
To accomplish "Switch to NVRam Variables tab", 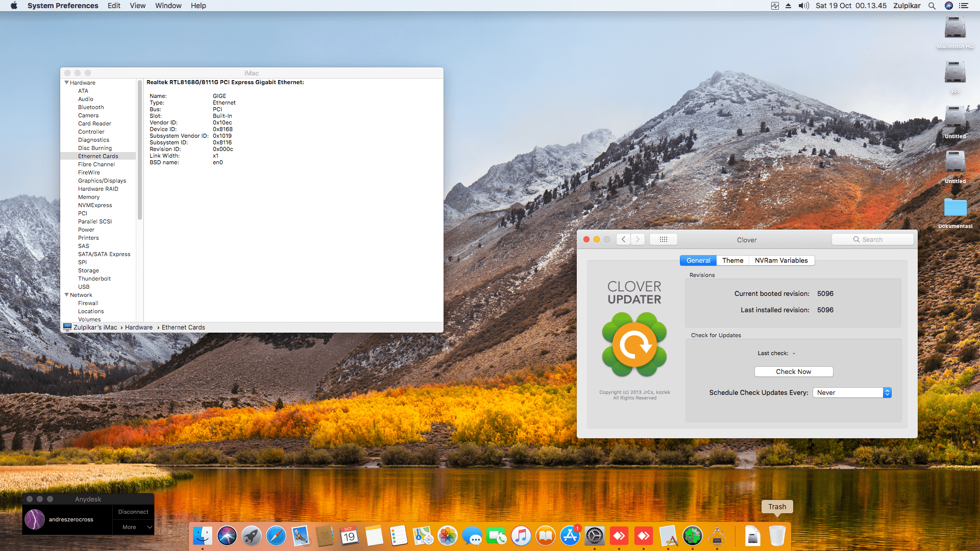I will [x=781, y=260].
